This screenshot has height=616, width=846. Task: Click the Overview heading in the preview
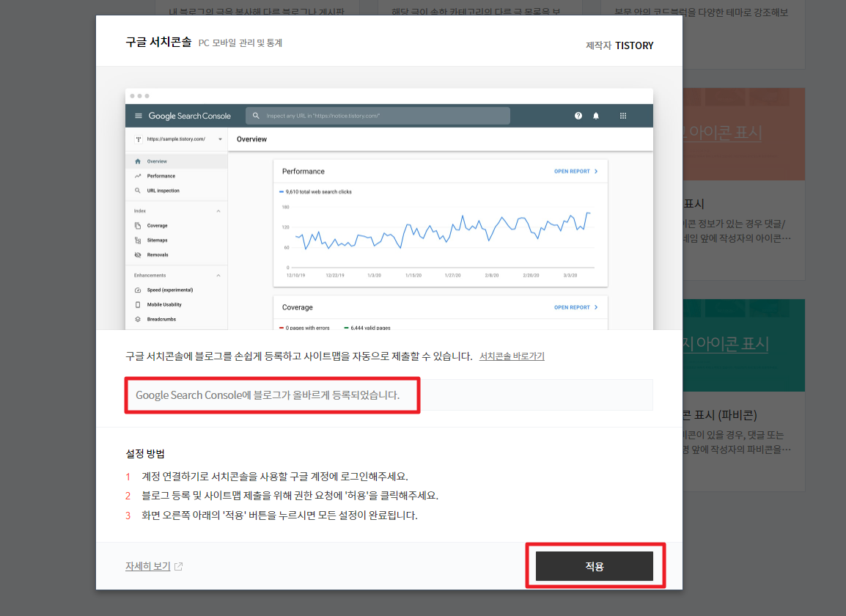251,139
